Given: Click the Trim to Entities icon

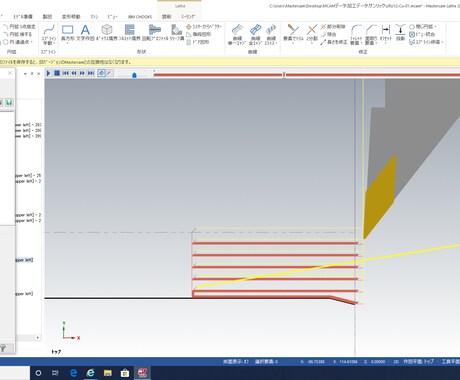Looking at the screenshot, I should [x=293, y=30].
